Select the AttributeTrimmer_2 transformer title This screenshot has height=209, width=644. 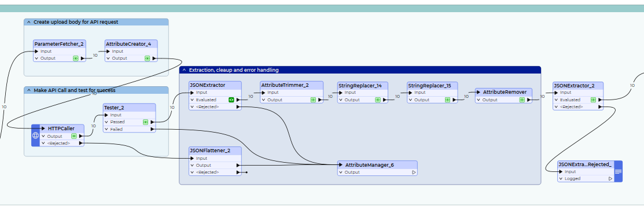point(285,86)
